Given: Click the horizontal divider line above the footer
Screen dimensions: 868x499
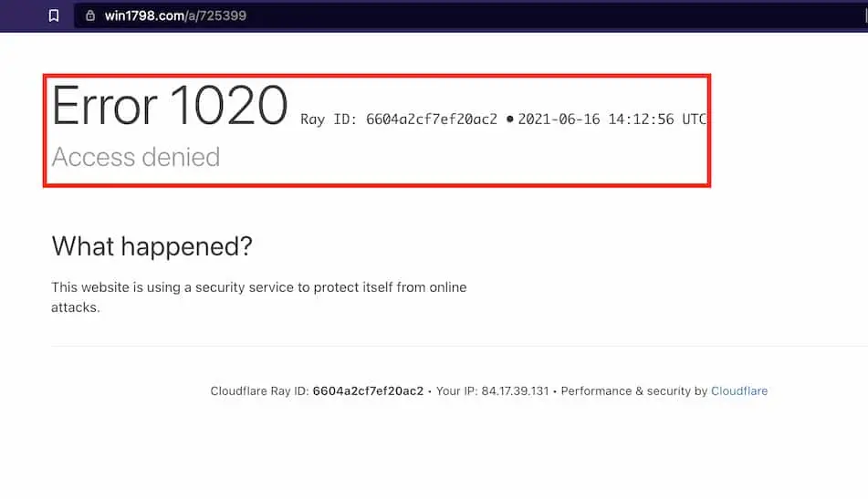Looking at the screenshot, I should click(x=456, y=347).
